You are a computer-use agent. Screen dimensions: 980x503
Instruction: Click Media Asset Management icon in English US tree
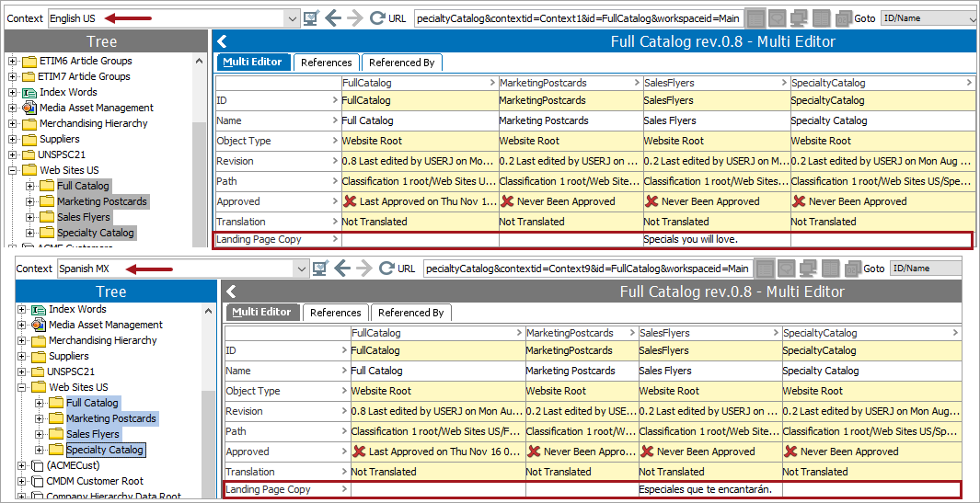tap(29, 108)
